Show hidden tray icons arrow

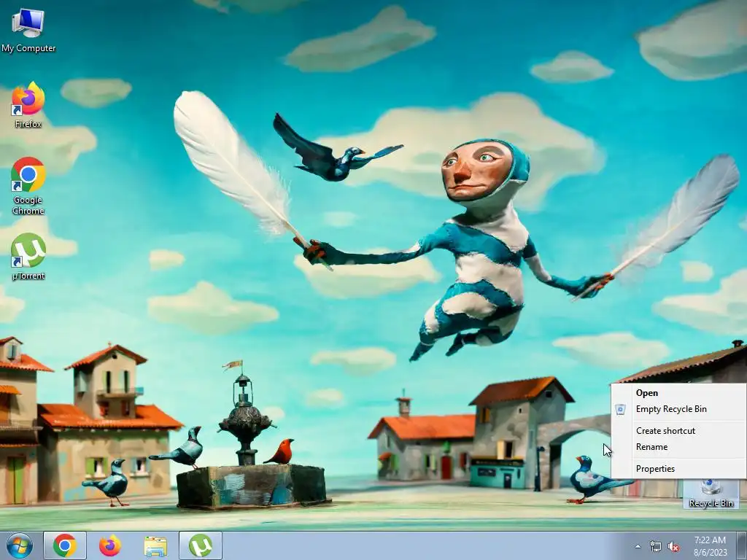click(638, 547)
